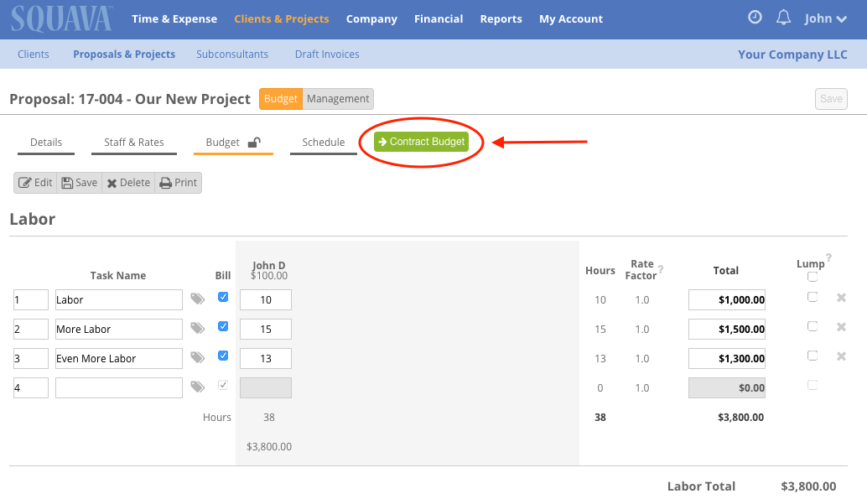
Task: Open the John account dropdown
Action: (826, 18)
